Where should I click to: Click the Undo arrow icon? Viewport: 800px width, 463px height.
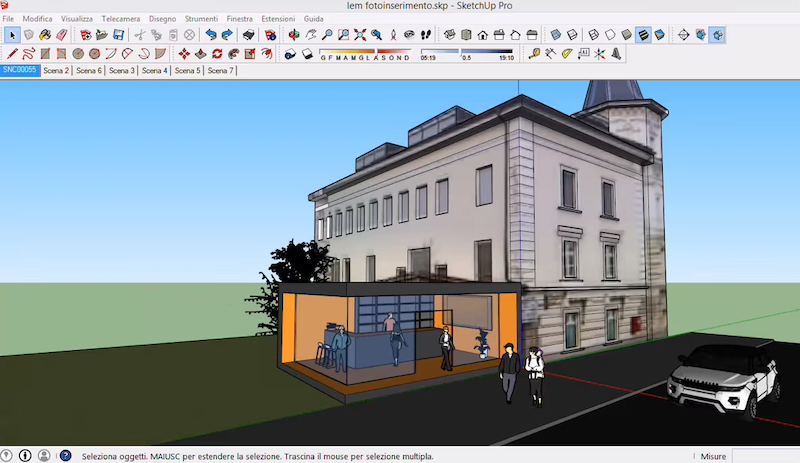tap(211, 35)
